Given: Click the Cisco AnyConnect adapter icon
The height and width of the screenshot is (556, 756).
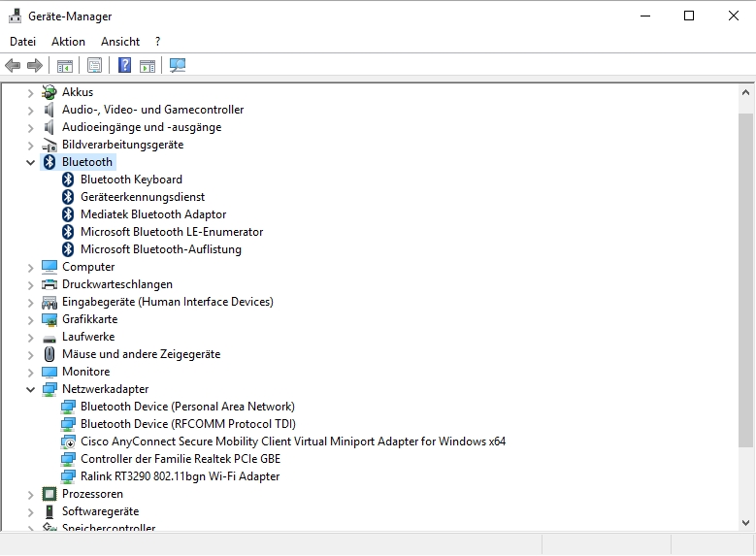Looking at the screenshot, I should 68,442.
